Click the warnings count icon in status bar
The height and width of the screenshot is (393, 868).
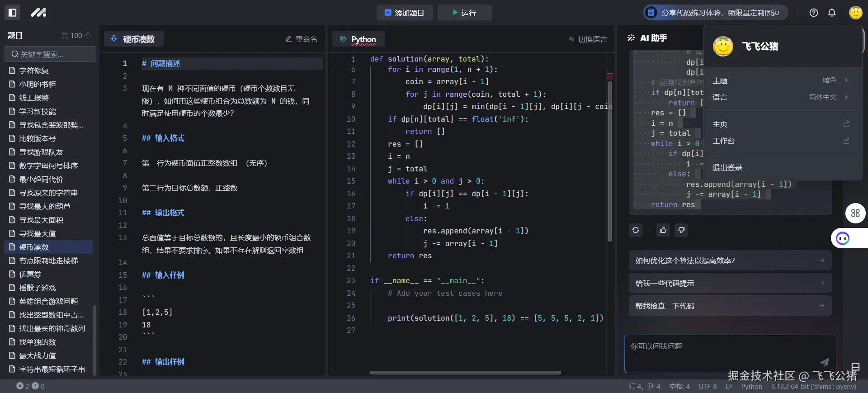pyautogui.click(x=35, y=386)
